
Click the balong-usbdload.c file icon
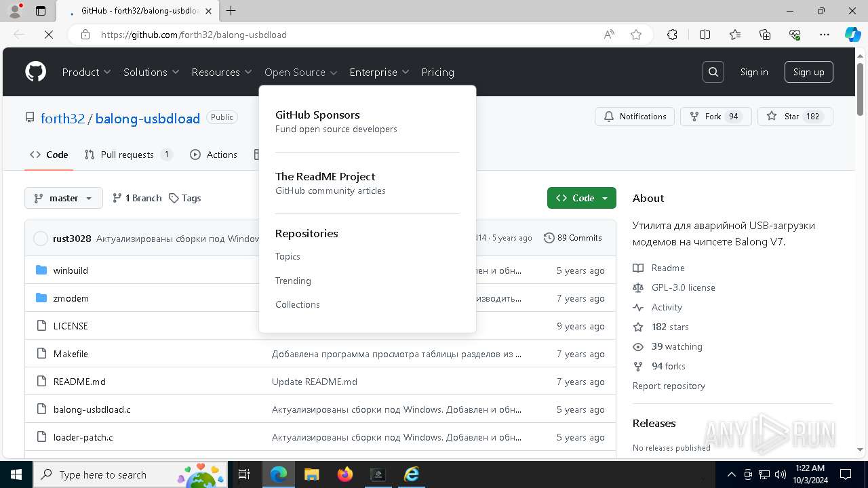(x=41, y=409)
